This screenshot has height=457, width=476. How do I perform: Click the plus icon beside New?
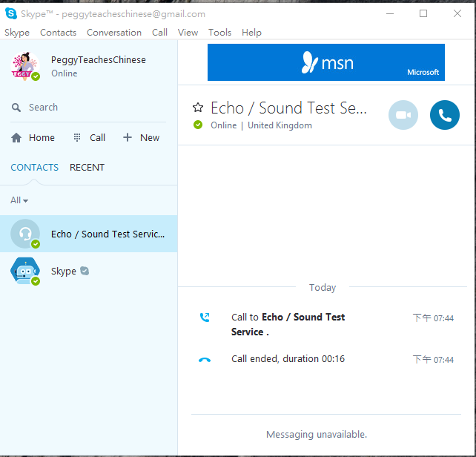point(128,137)
